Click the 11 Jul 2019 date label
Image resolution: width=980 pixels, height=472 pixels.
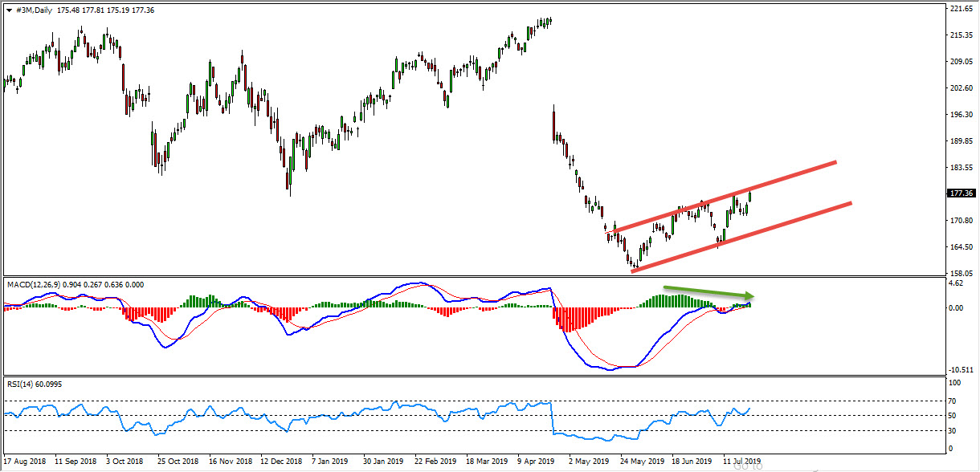coord(741,462)
